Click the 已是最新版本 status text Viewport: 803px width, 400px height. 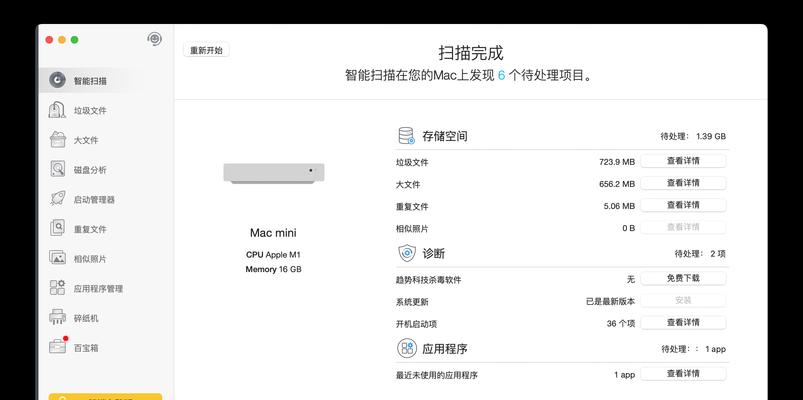610,301
